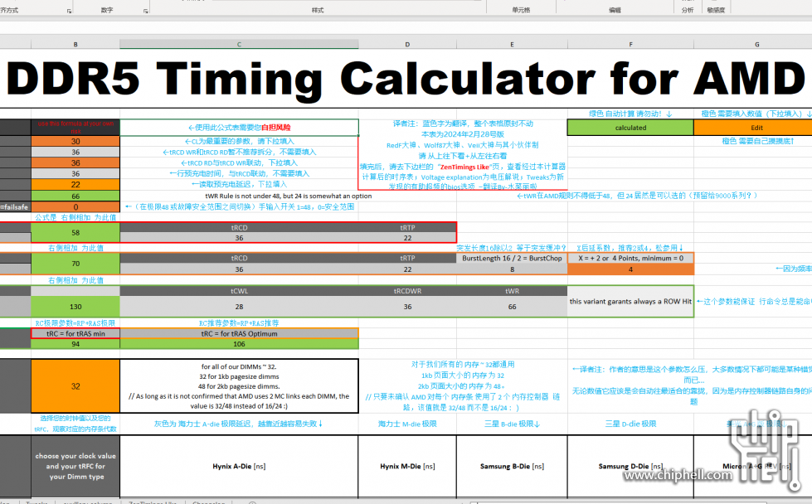This screenshot has height=504, width=812.
Task: Click 'this variant garants always a ROW Hit'
Action: (x=630, y=301)
